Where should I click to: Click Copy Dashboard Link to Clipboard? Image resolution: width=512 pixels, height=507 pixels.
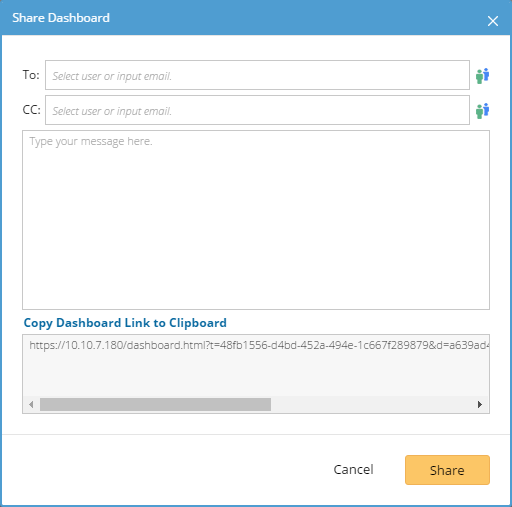[x=125, y=323]
